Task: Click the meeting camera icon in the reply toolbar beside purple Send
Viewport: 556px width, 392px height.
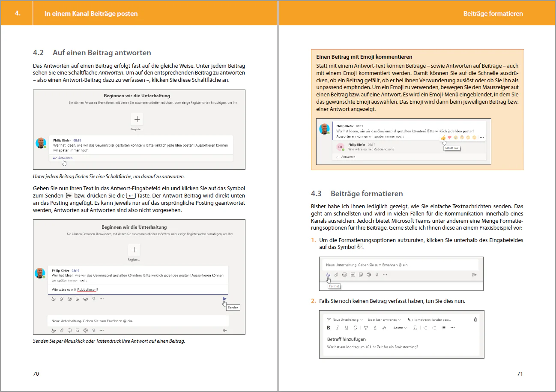Action: (86, 299)
